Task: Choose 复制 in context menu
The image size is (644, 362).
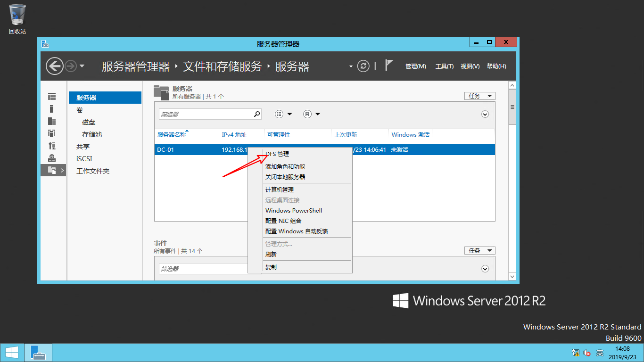Action: pos(300,267)
